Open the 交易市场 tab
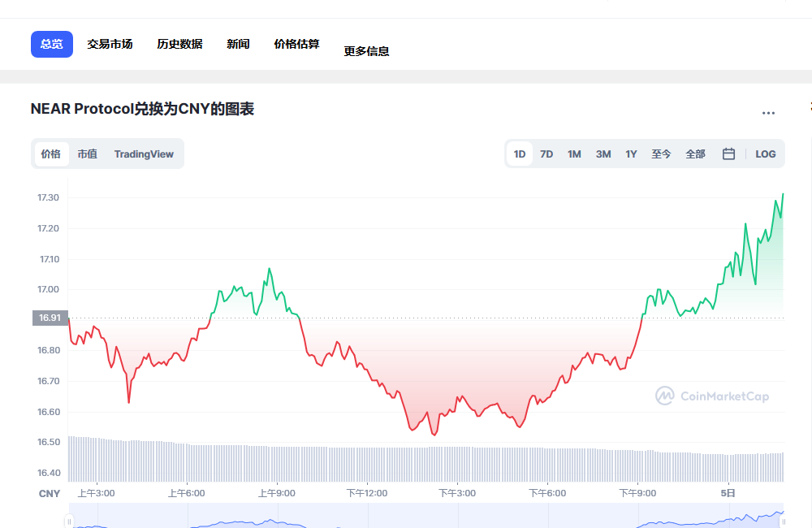 tap(110, 44)
